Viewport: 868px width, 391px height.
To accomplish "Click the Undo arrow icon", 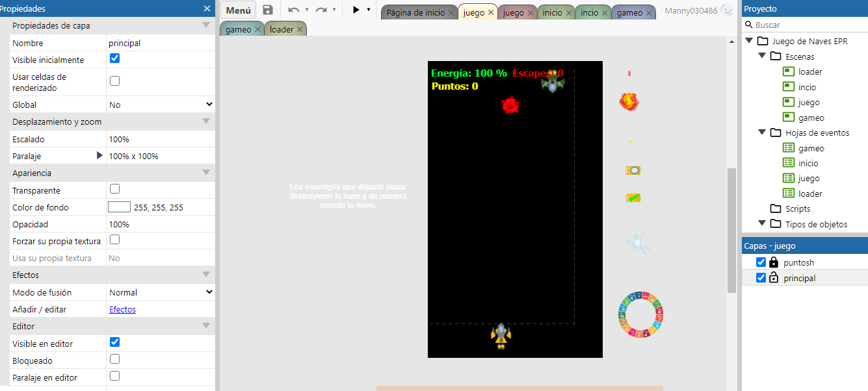I will pyautogui.click(x=294, y=10).
